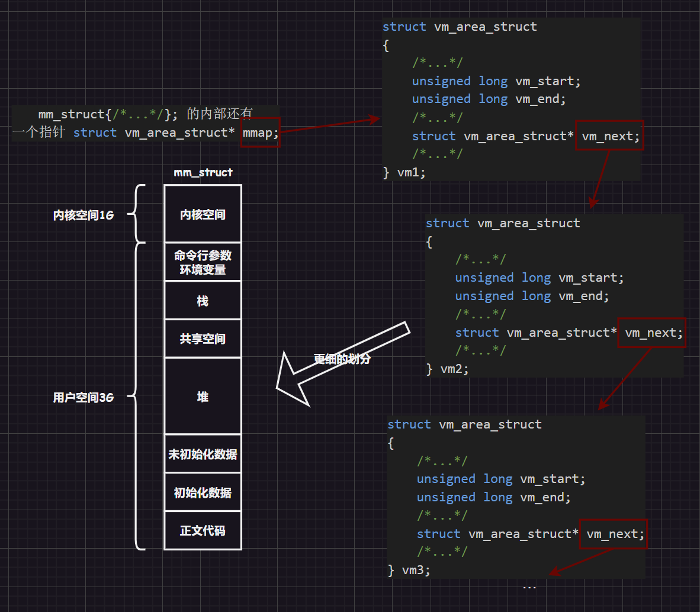Screen dimensions: 700x612
Task: Select the 初始化数据 block below 未初始化数据
Action: (x=203, y=492)
